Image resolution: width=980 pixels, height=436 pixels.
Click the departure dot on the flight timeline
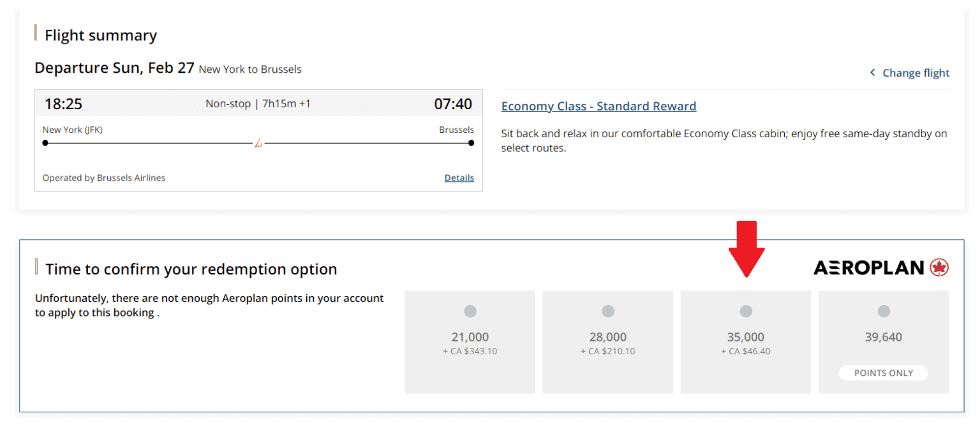coord(44,143)
